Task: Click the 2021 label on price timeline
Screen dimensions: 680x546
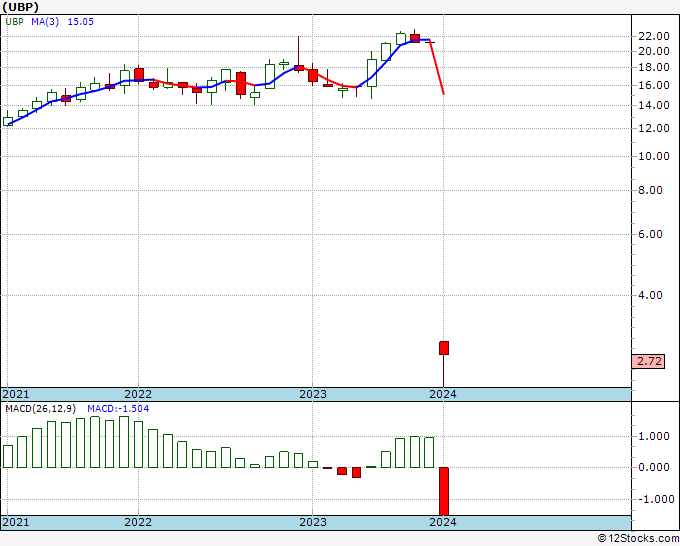Action: pos(16,394)
